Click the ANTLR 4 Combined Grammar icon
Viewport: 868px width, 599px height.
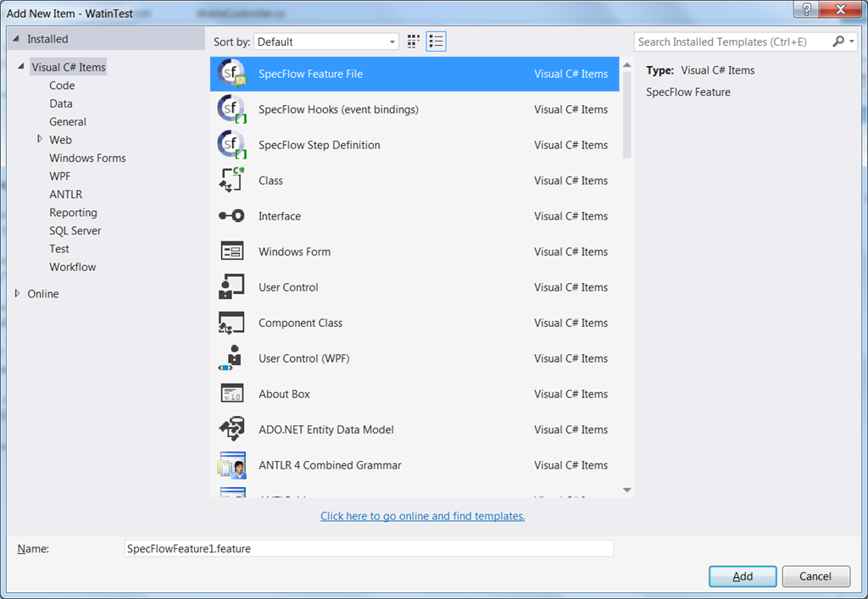(x=231, y=465)
